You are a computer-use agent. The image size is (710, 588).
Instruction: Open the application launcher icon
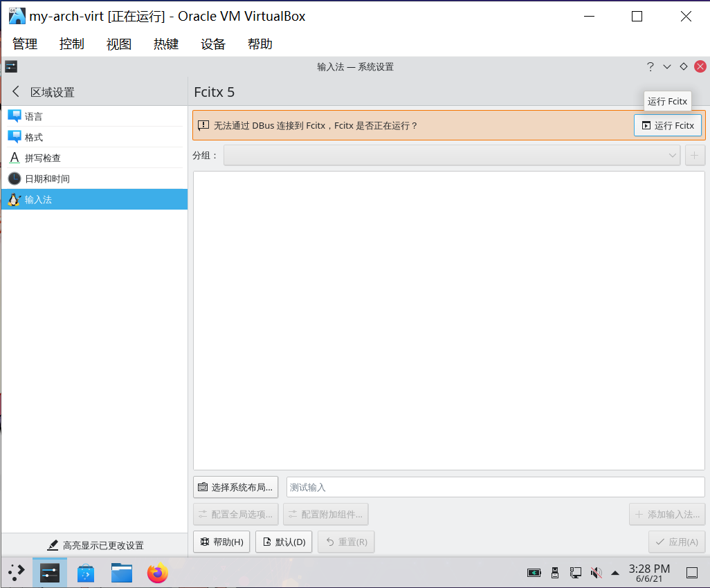point(15,573)
